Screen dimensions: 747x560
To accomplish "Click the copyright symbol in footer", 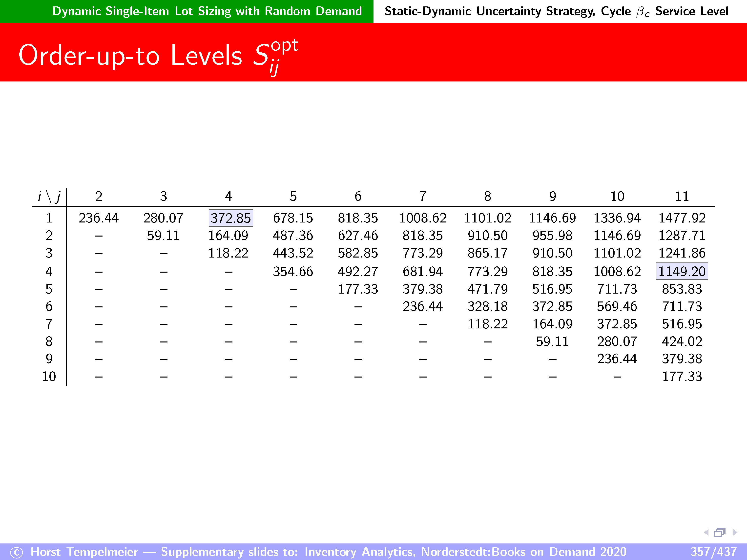I will pos(16,553).
